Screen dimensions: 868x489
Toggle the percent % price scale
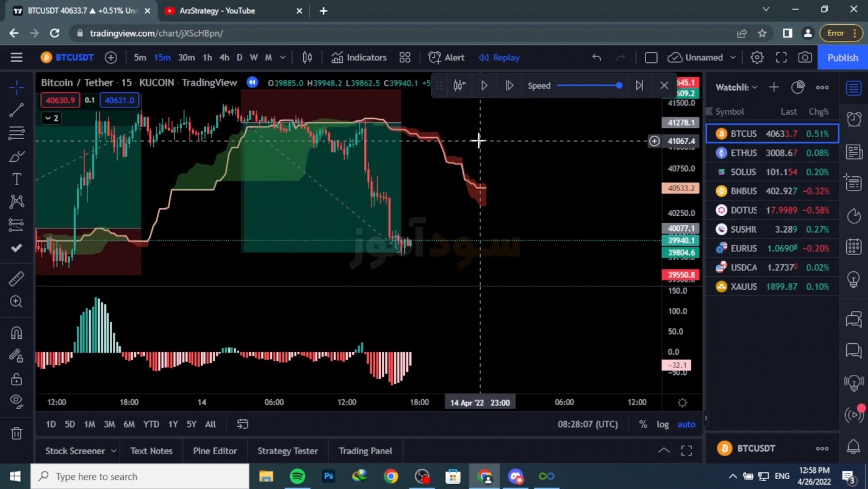643,424
